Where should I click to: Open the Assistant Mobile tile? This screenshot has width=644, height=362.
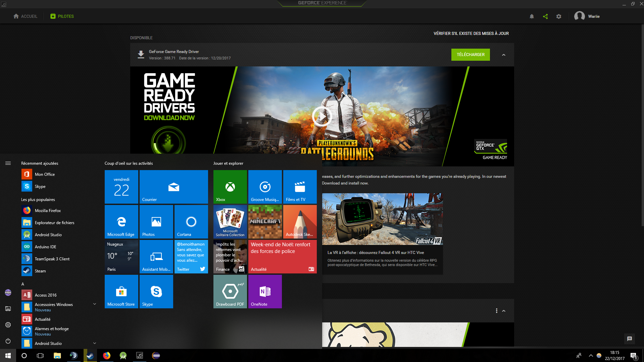(x=156, y=257)
